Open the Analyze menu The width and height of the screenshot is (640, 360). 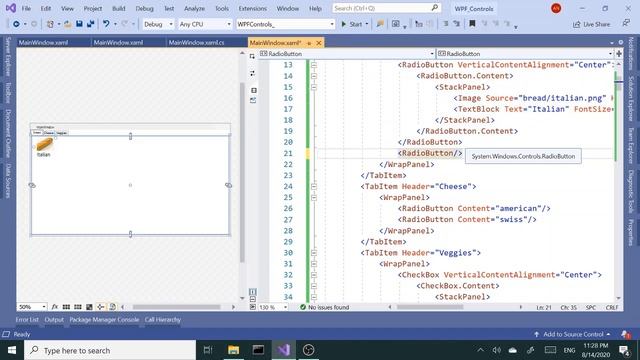click(194, 8)
